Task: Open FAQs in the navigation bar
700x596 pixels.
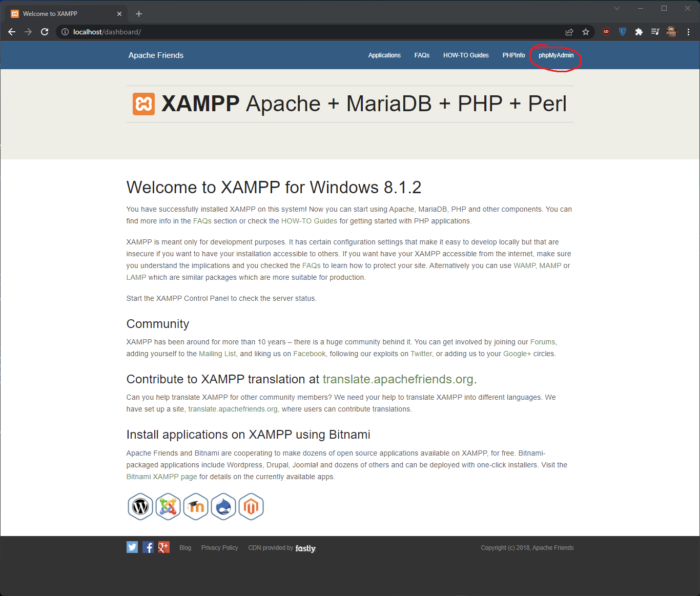Action: tap(422, 55)
